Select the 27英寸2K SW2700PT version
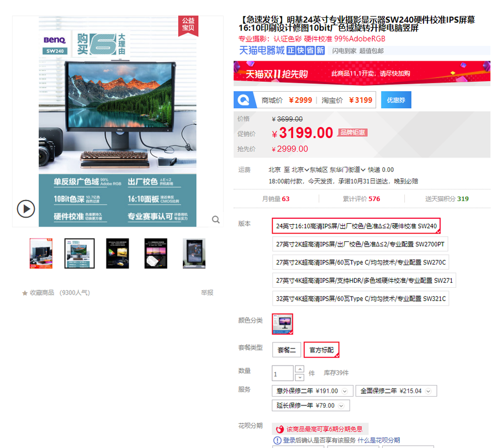Viewport: 497px width, 448px height. (361, 244)
